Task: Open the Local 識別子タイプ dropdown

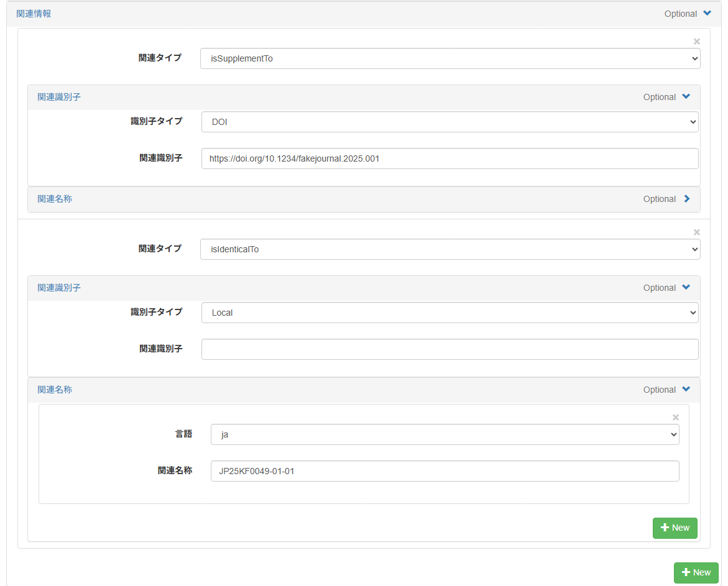Action: (x=449, y=313)
